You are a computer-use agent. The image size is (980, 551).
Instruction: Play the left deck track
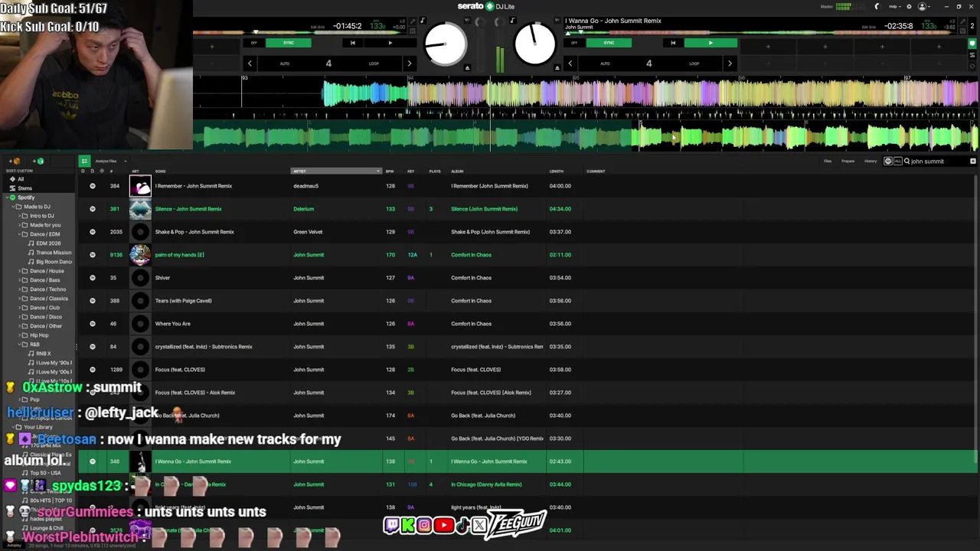tap(390, 43)
